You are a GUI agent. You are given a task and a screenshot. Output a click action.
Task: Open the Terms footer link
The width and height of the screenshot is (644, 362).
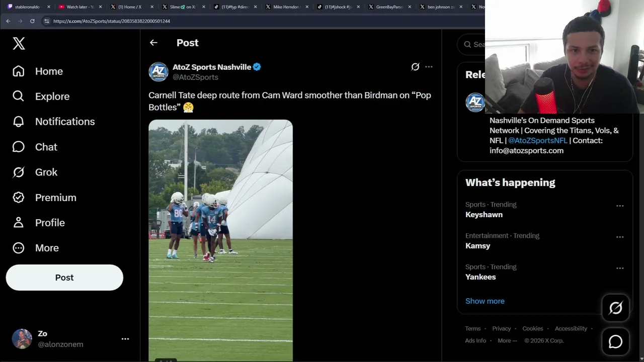click(473, 328)
